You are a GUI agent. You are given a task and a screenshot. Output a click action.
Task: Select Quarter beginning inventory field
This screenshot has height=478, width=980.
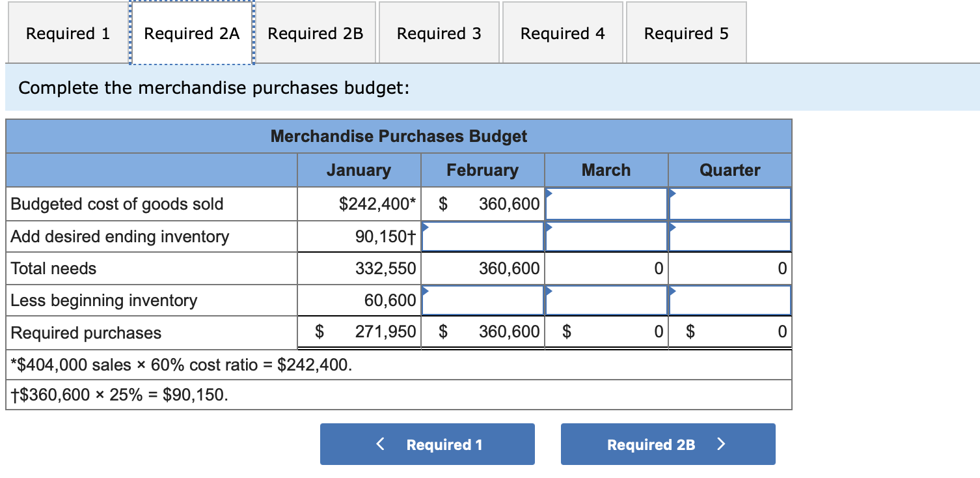tap(730, 300)
